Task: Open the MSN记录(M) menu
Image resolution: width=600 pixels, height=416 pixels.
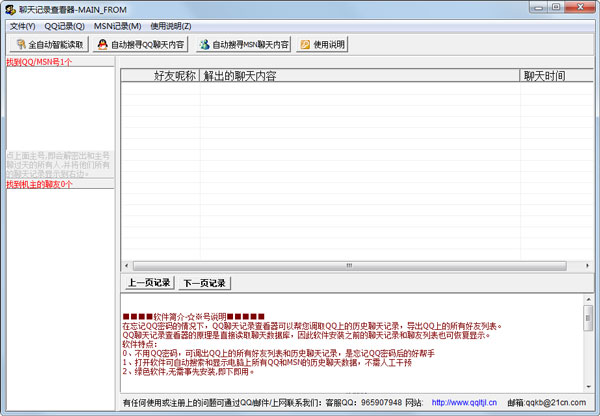Action: point(117,25)
